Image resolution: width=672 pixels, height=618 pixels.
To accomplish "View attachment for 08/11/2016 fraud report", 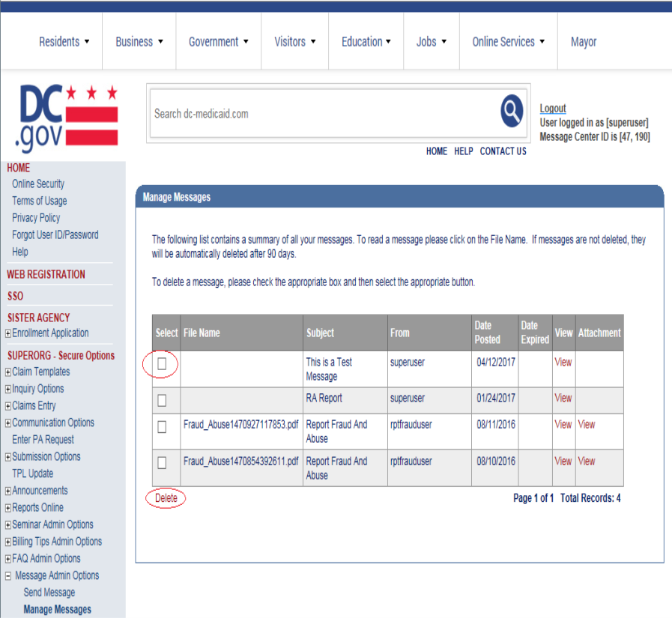I will (587, 425).
